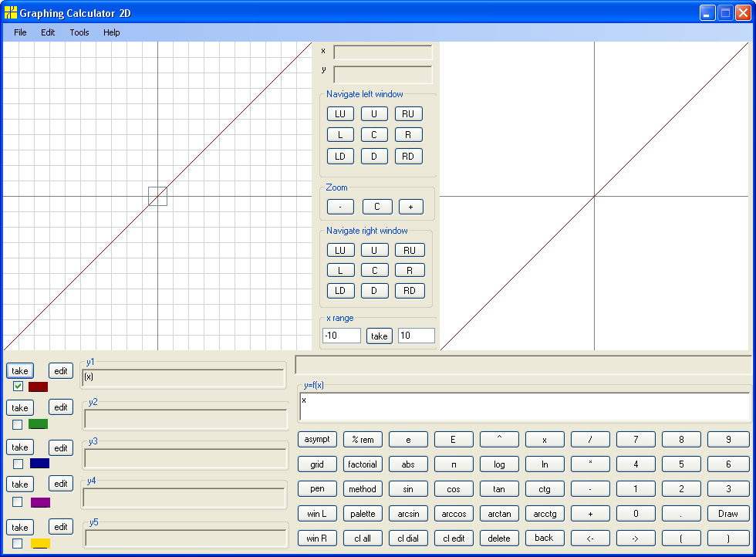
Task: Navigate left window with LU button
Action: (340, 114)
